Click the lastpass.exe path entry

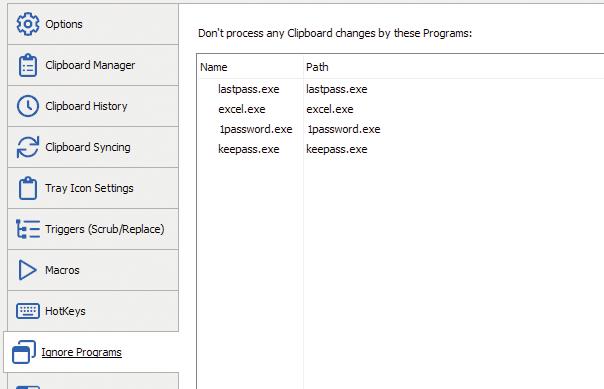coord(337,89)
